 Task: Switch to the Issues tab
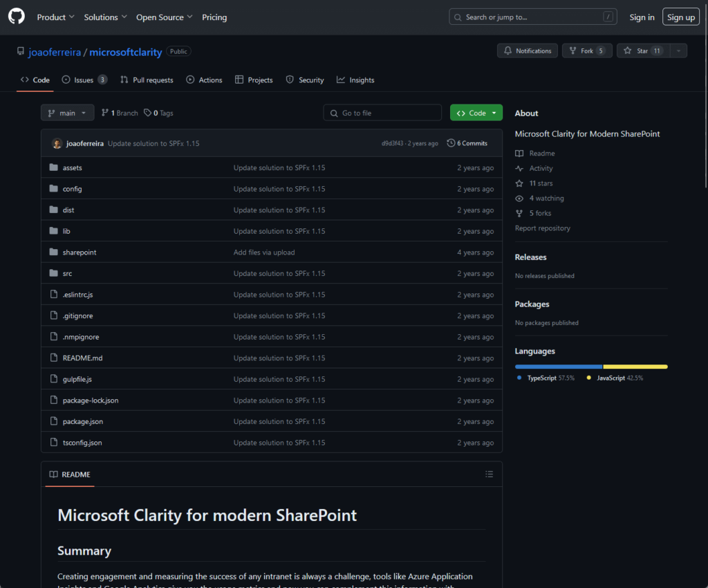(84, 80)
